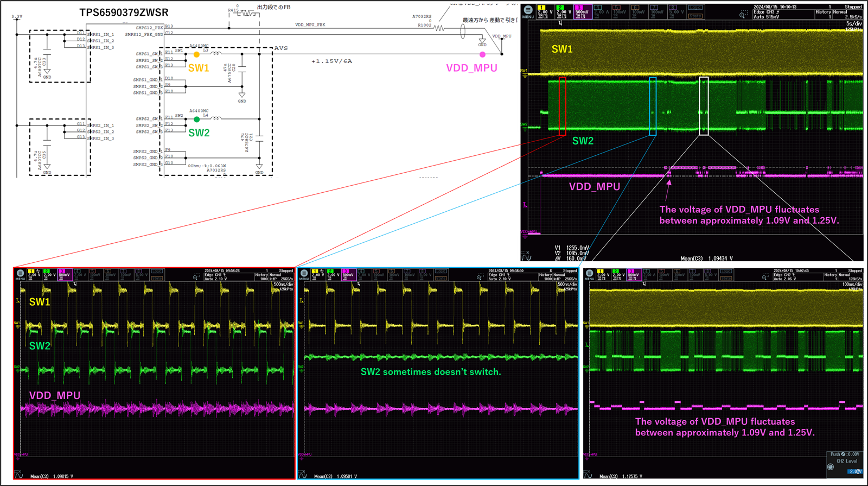Toggle channel 1 on the 100ms/div scope
Screen dimensions: 868x486
coord(603,275)
